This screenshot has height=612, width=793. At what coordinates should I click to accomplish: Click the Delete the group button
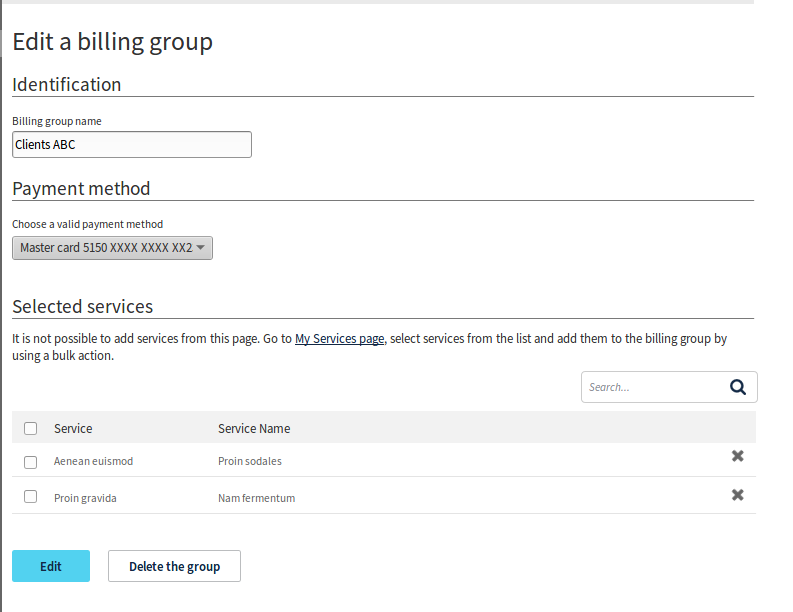(174, 566)
